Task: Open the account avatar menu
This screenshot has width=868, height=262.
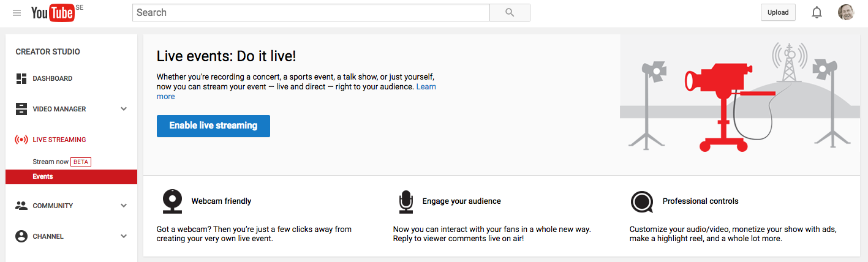Action: 846,13
